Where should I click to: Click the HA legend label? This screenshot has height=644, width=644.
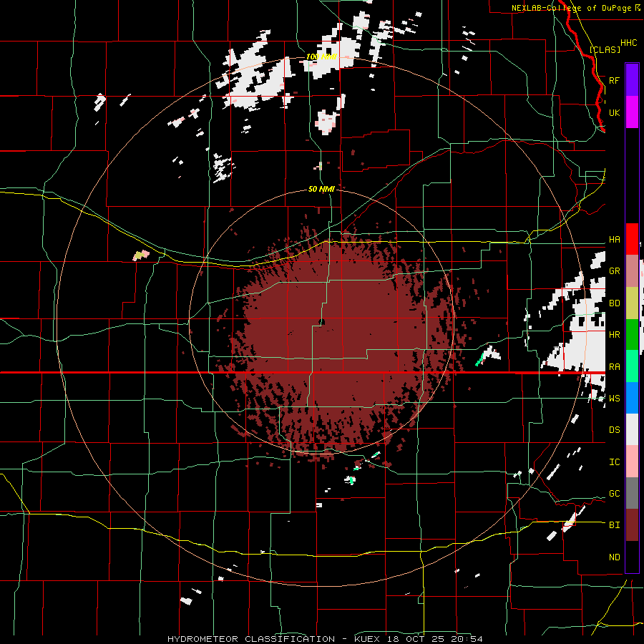(614, 239)
